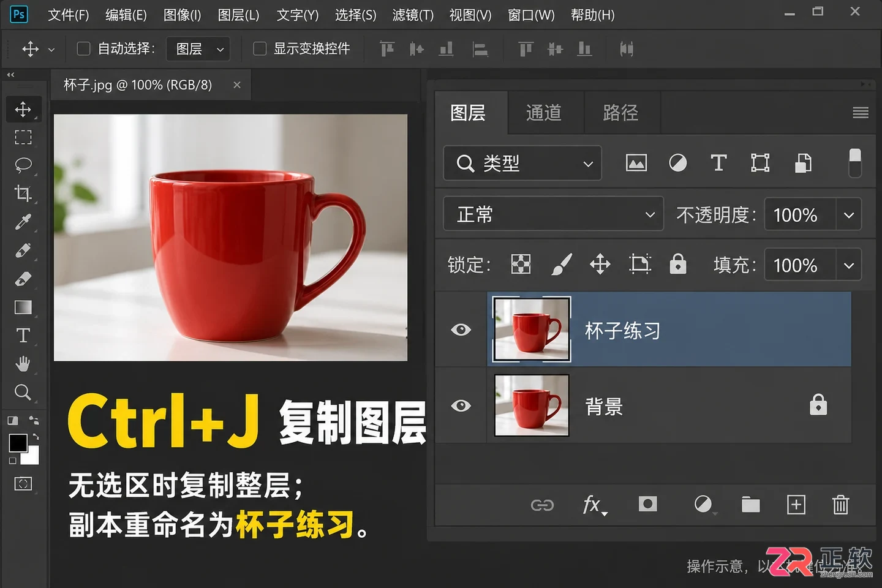The height and width of the screenshot is (588, 882).
Task: Create a new layer
Action: tap(796, 504)
